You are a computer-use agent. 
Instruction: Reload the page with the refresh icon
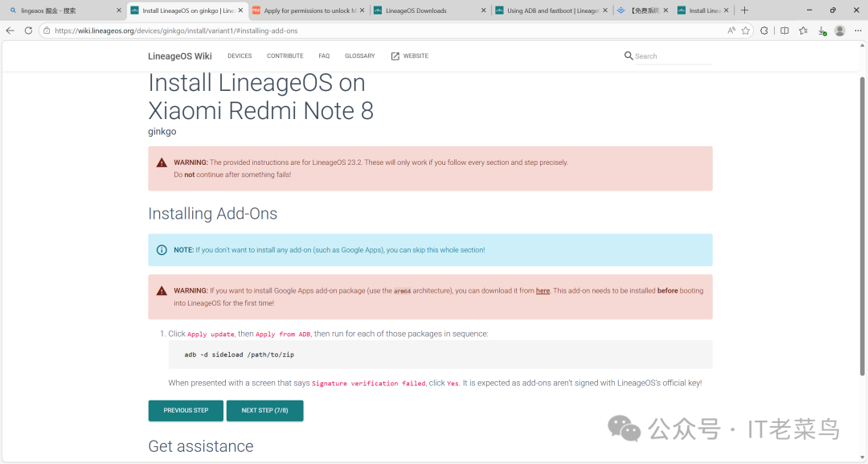pyautogui.click(x=28, y=31)
